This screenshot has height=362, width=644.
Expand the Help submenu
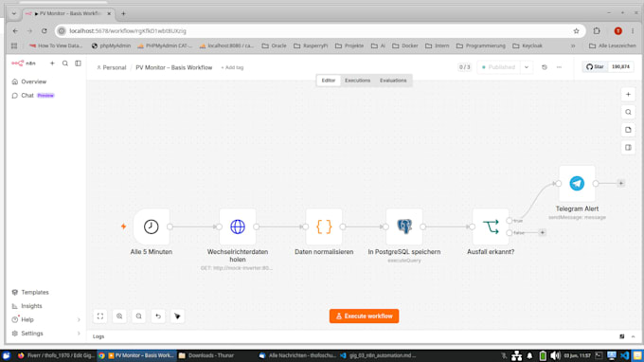pos(79,319)
